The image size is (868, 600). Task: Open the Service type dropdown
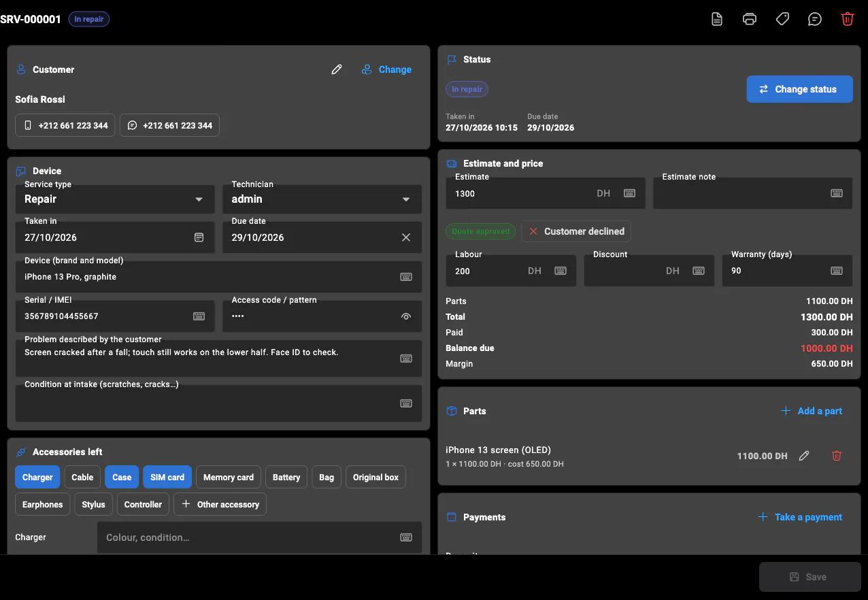tap(114, 199)
